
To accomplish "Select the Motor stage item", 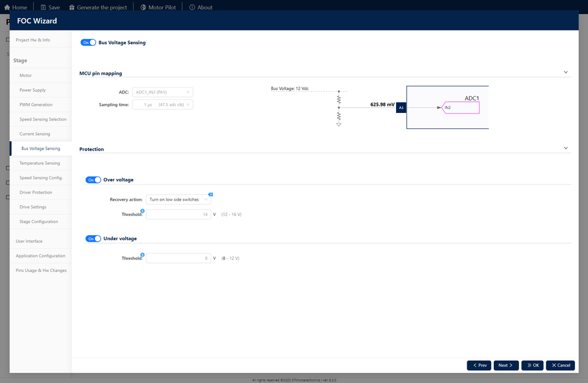I will pyautogui.click(x=41, y=75).
